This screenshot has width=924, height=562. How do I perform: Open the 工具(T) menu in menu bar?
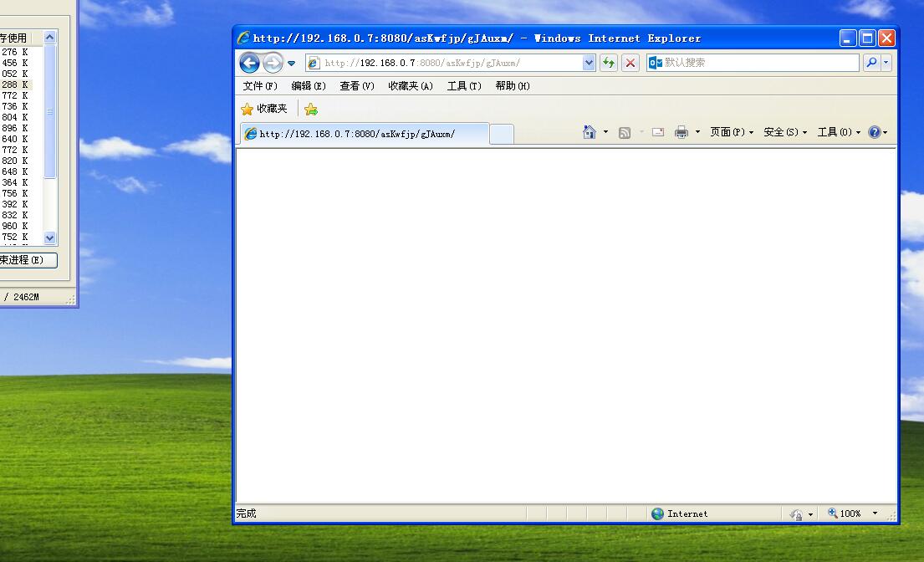pos(464,86)
